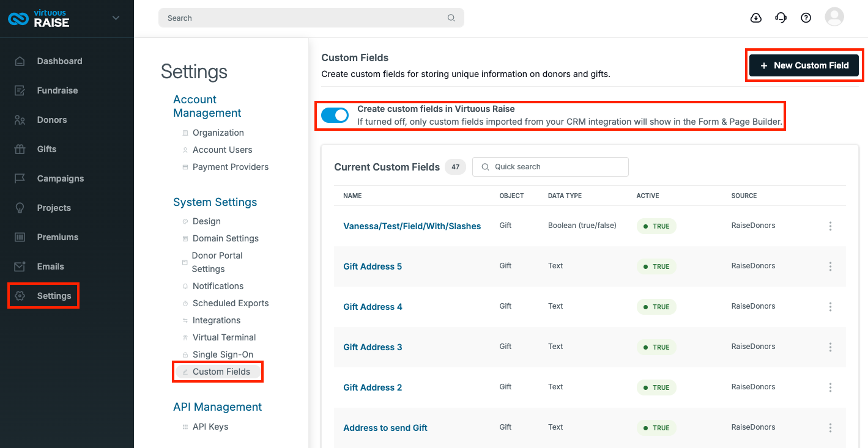
Task: Click the Gifts box icon
Action: 20,149
